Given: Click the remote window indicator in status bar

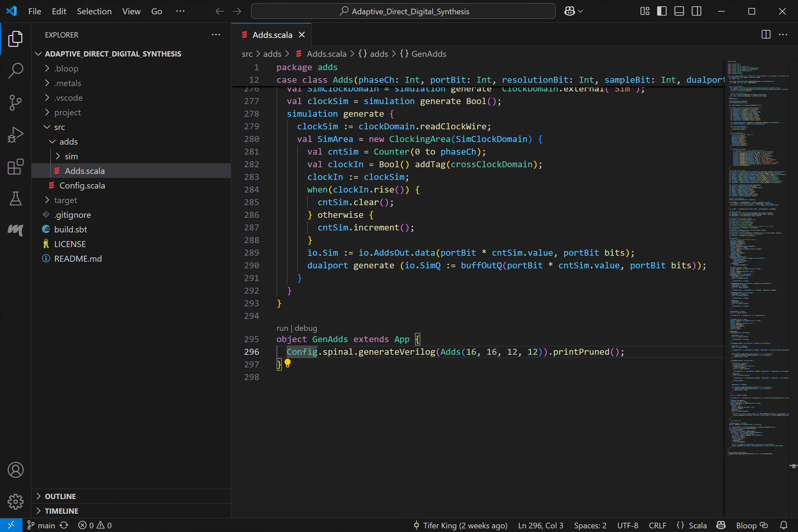Looking at the screenshot, I should point(11,525).
